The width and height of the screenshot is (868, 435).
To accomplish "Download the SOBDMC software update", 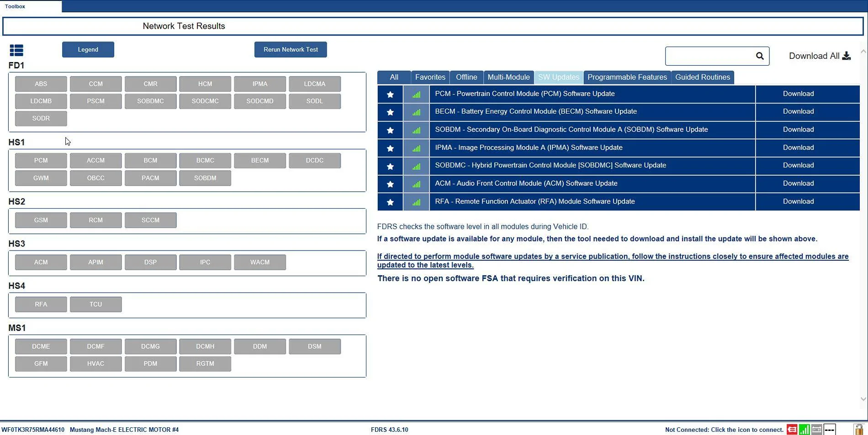I will (798, 165).
